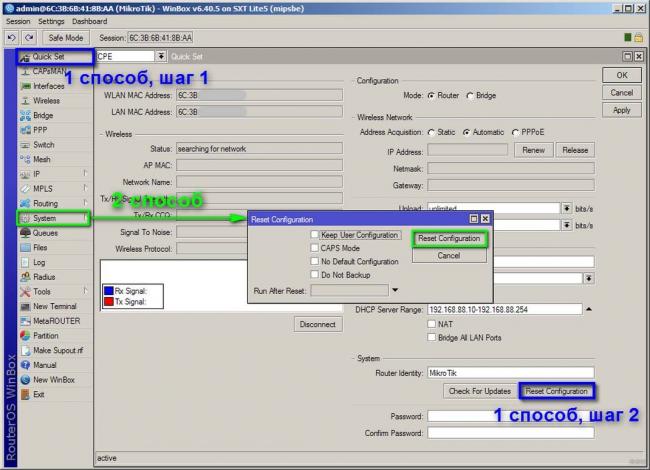Open the Log icon in sidebar

click(26, 262)
